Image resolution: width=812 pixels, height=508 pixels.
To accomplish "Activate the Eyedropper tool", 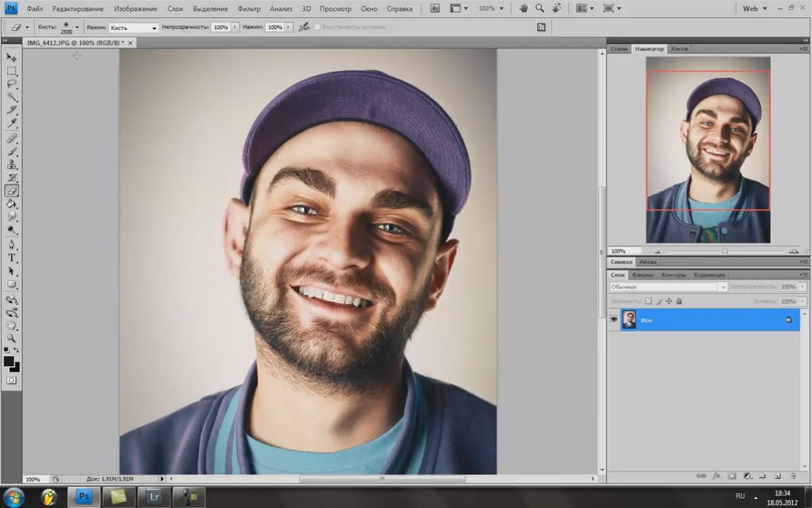I will (12, 124).
